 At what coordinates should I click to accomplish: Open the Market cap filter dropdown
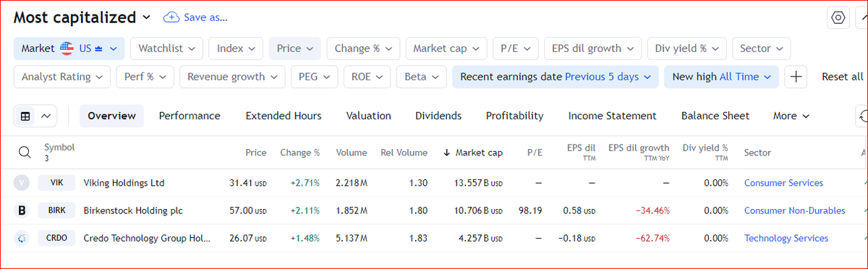(x=446, y=48)
